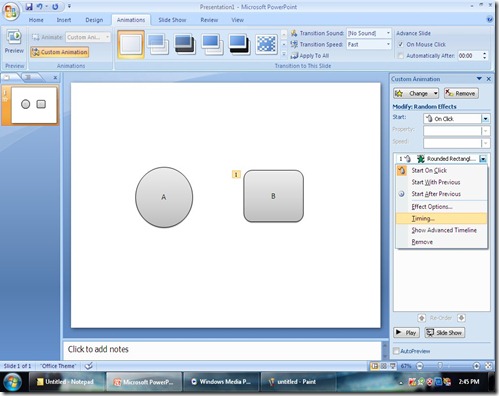
Task: Click Apply To All
Action: click(310, 56)
